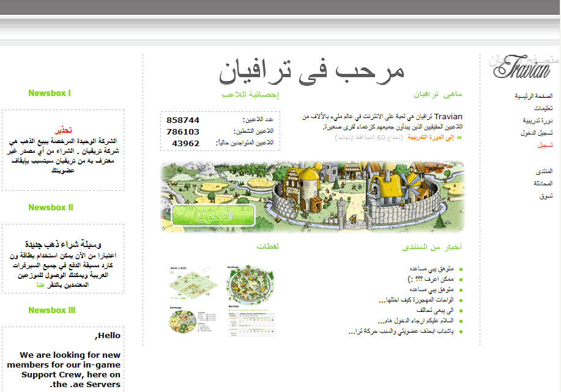The height and width of the screenshot is (392, 561).
Task: Click the Newsbox I heading
Action: click(x=50, y=93)
